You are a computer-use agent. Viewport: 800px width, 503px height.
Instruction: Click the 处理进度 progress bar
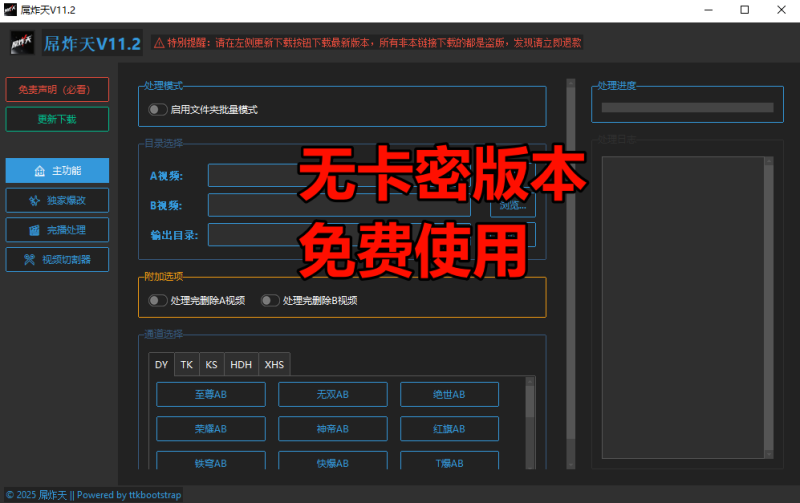pos(687,108)
